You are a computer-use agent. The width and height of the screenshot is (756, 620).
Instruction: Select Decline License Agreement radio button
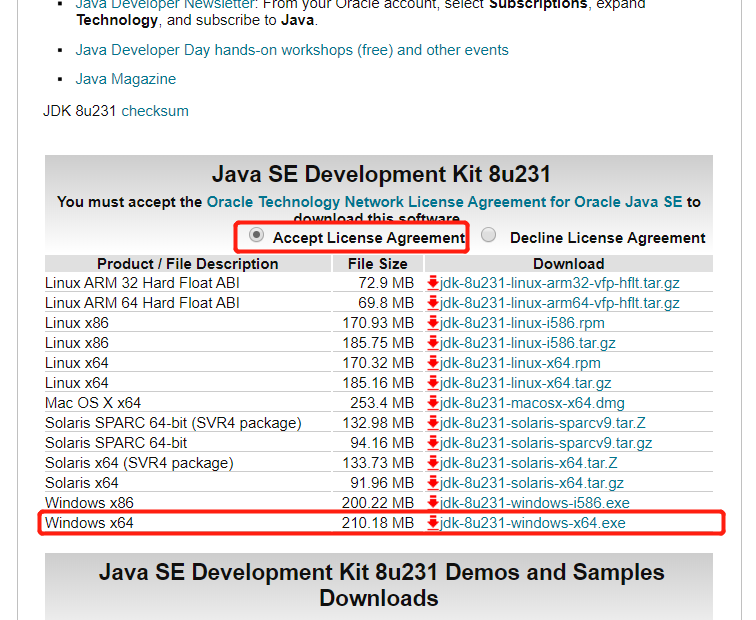488,235
